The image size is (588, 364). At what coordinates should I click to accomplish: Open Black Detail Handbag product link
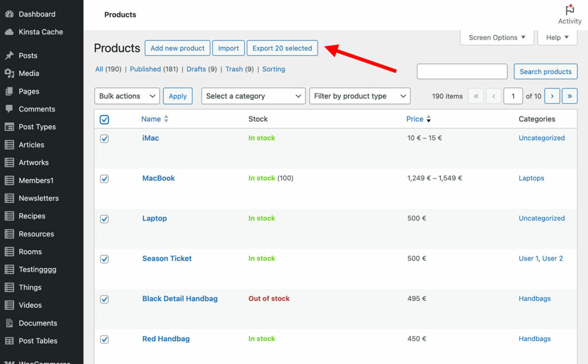[180, 299]
